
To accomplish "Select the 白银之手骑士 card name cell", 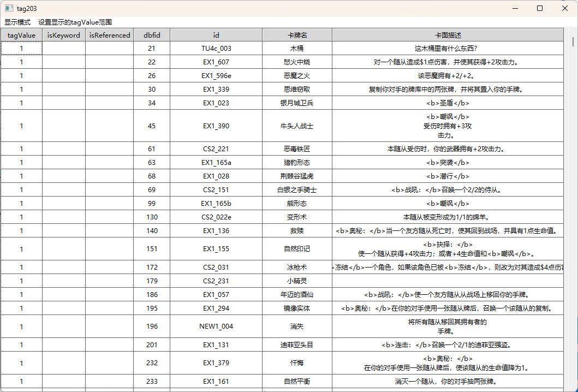I will click(297, 189).
